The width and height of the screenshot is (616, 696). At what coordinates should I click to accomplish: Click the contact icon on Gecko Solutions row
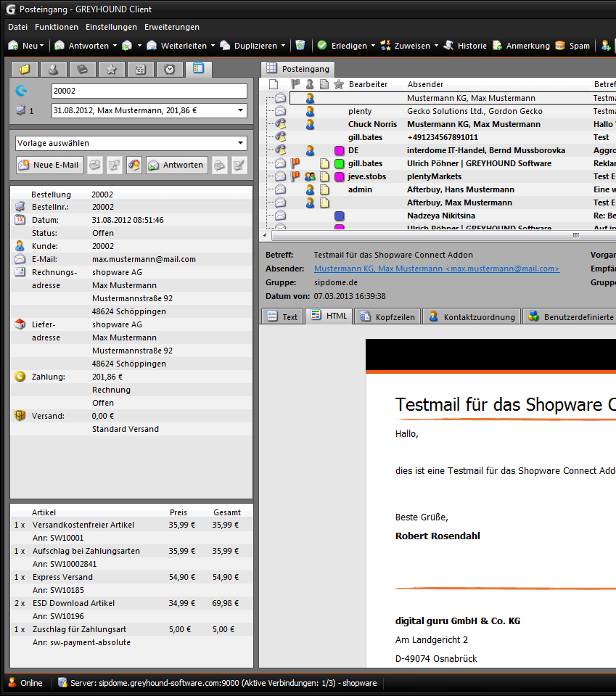point(310,111)
